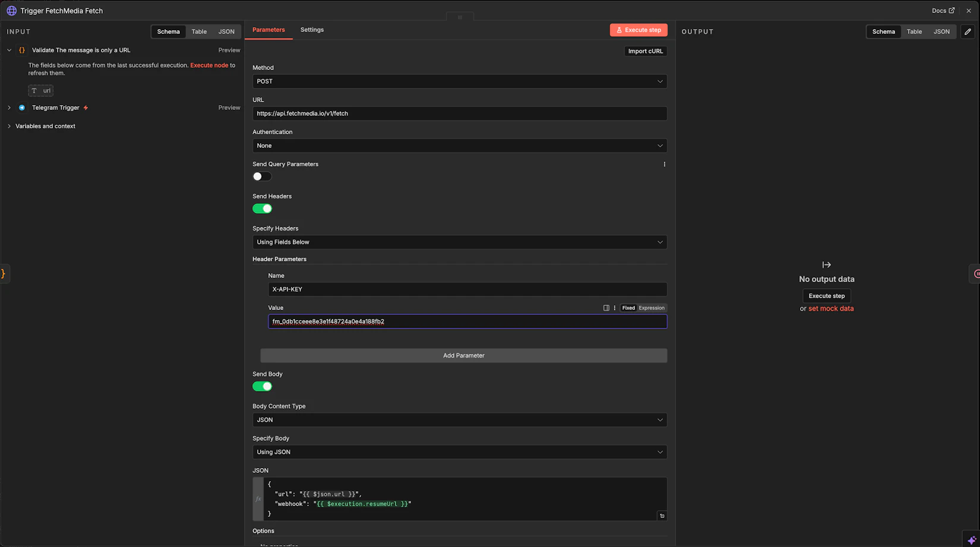Image resolution: width=980 pixels, height=547 pixels.
Task: Click the set mock data link
Action: click(x=830, y=308)
